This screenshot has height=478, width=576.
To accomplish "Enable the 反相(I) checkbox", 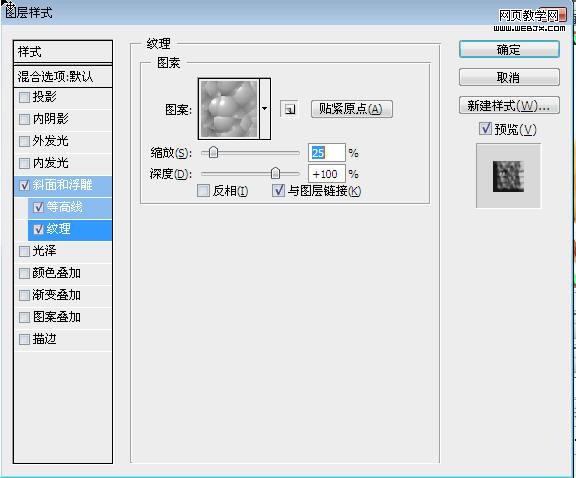I will 203,191.
